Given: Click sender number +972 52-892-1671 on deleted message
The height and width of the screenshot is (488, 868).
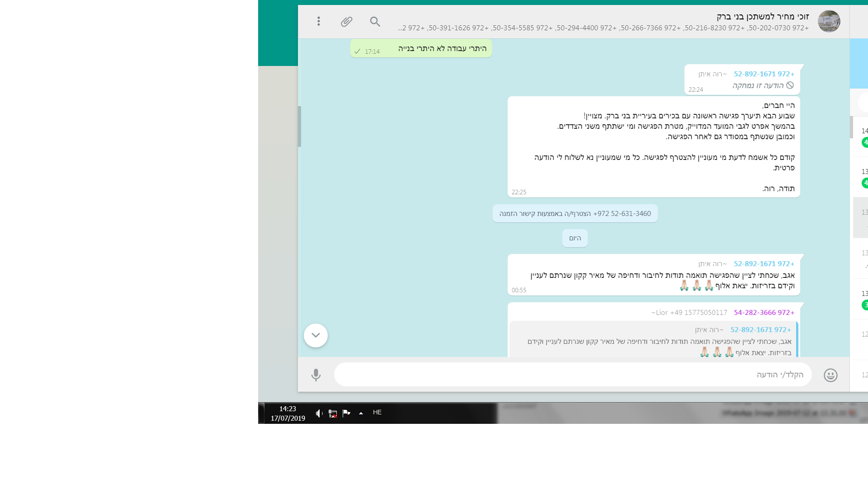Looking at the screenshot, I should click(764, 74).
